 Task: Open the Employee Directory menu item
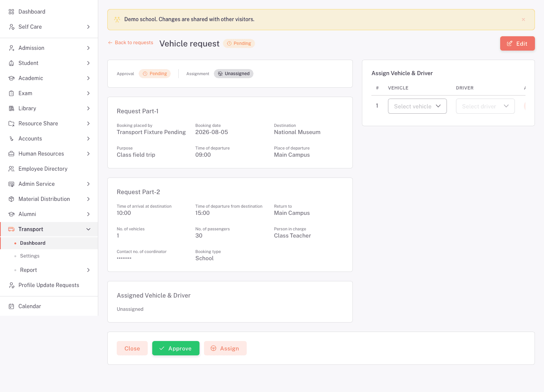49,169
